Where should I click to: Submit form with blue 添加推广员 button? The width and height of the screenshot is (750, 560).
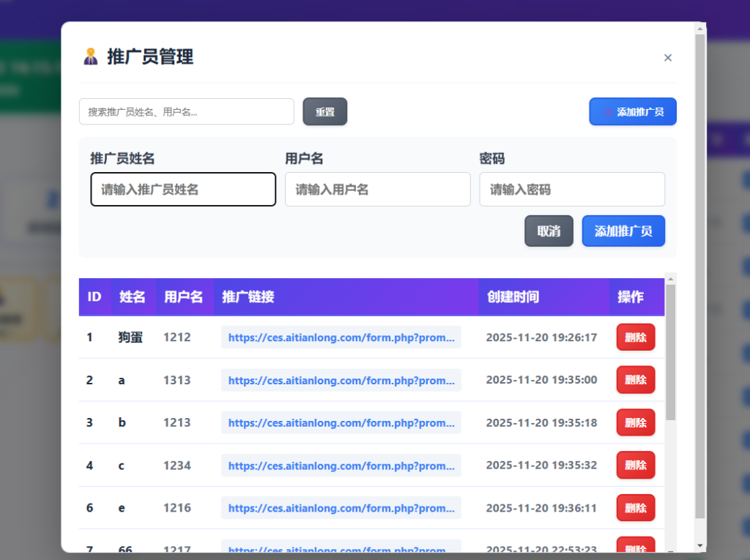[x=623, y=231]
